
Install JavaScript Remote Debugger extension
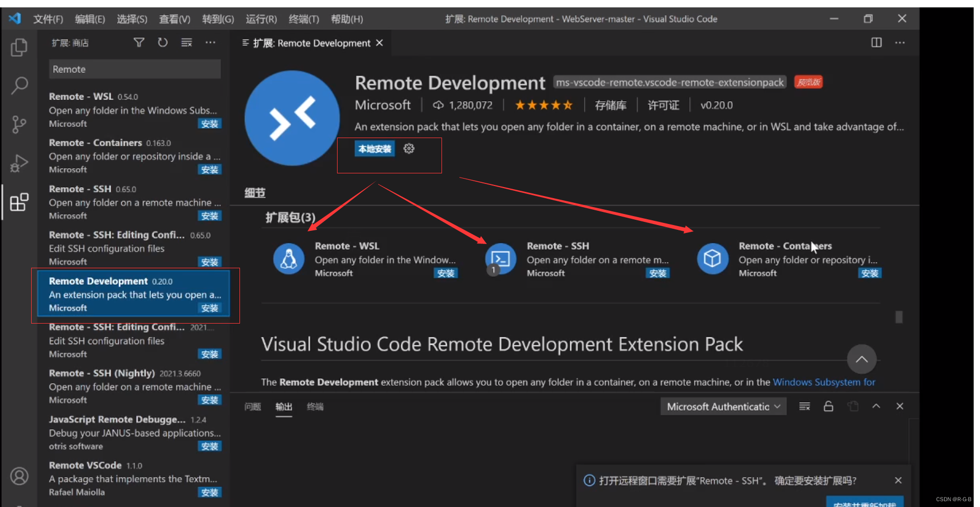tap(210, 446)
